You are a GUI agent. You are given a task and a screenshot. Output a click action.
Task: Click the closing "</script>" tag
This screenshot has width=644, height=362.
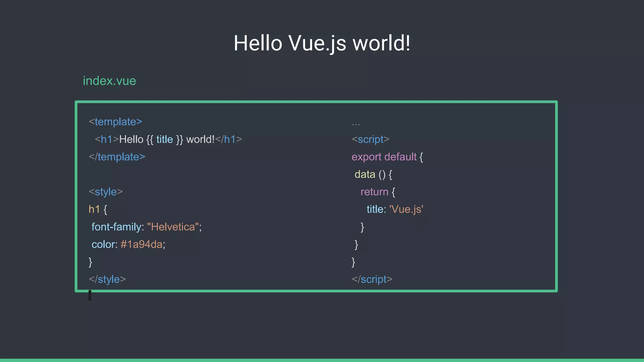click(372, 279)
